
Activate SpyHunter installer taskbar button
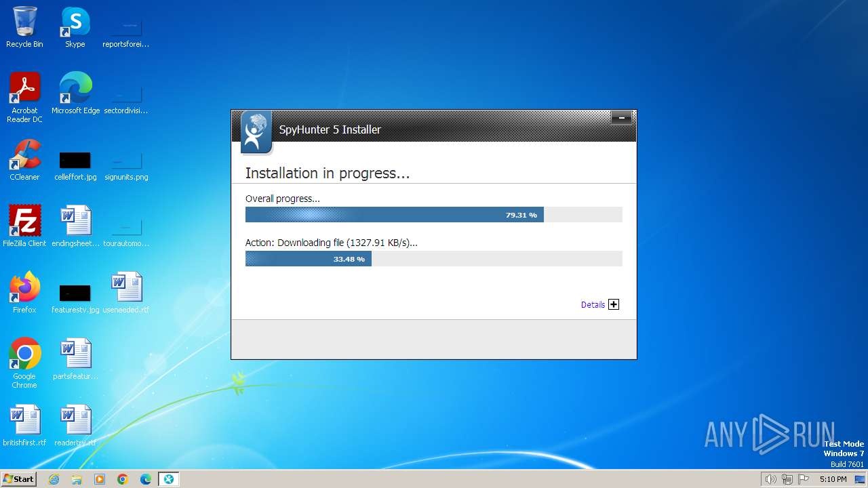[168, 479]
